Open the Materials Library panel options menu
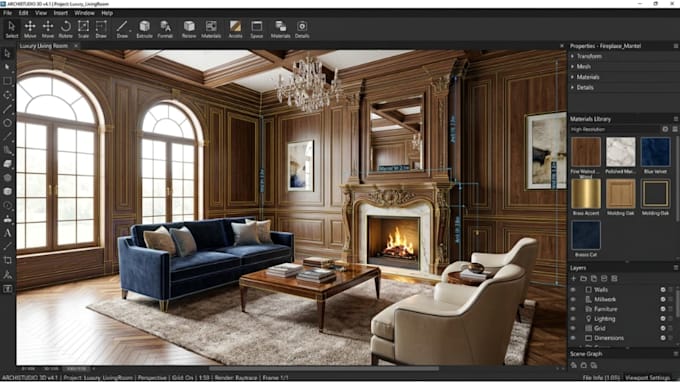The height and width of the screenshot is (383, 680). 675,119
